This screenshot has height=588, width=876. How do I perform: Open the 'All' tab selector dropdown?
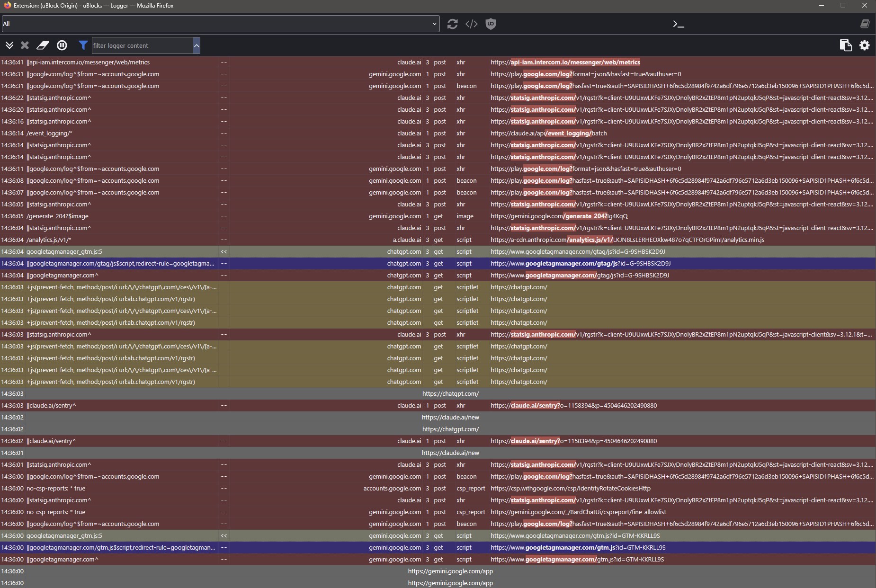[x=221, y=24]
